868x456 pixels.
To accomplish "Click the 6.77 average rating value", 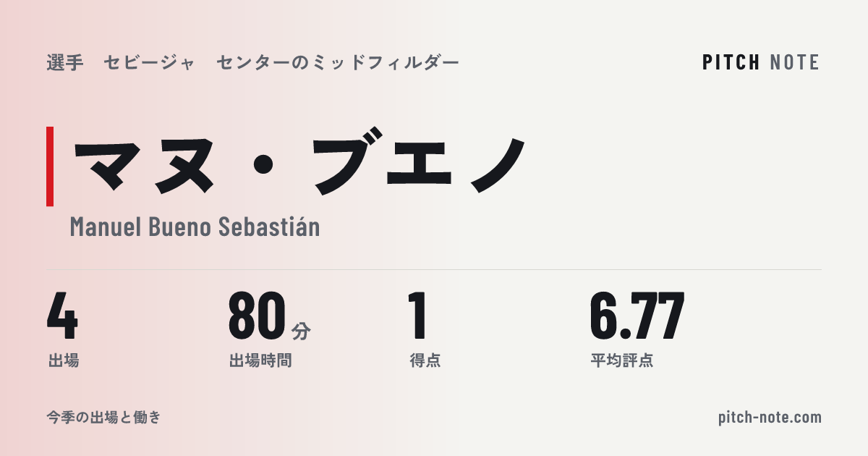I will [x=637, y=316].
